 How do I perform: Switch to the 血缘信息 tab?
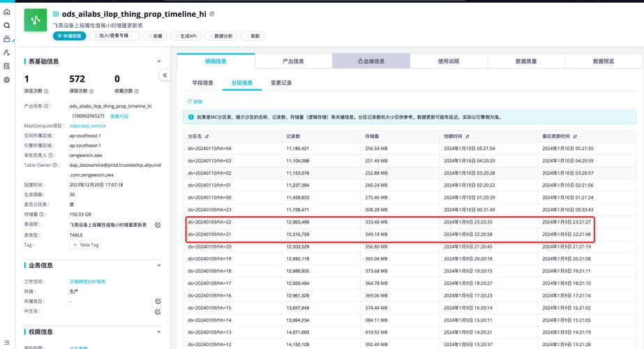(x=371, y=61)
